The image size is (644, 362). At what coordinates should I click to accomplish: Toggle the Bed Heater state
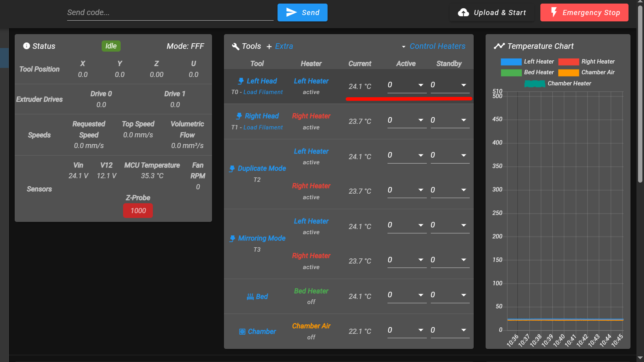coord(311,291)
